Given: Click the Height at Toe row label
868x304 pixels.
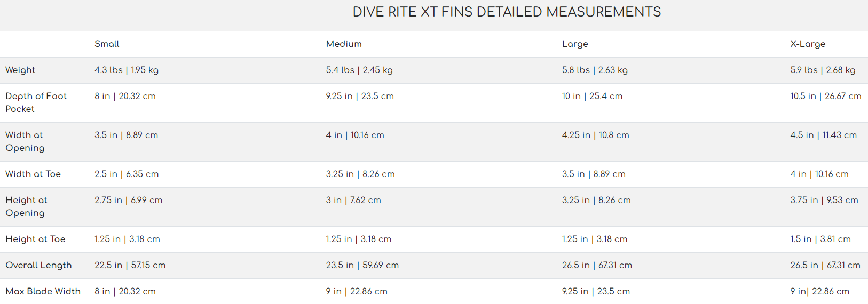Looking at the screenshot, I should click(35, 239).
